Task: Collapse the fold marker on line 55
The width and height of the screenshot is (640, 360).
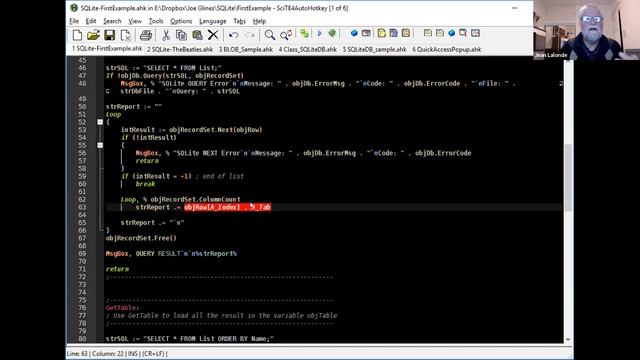Action: point(100,145)
